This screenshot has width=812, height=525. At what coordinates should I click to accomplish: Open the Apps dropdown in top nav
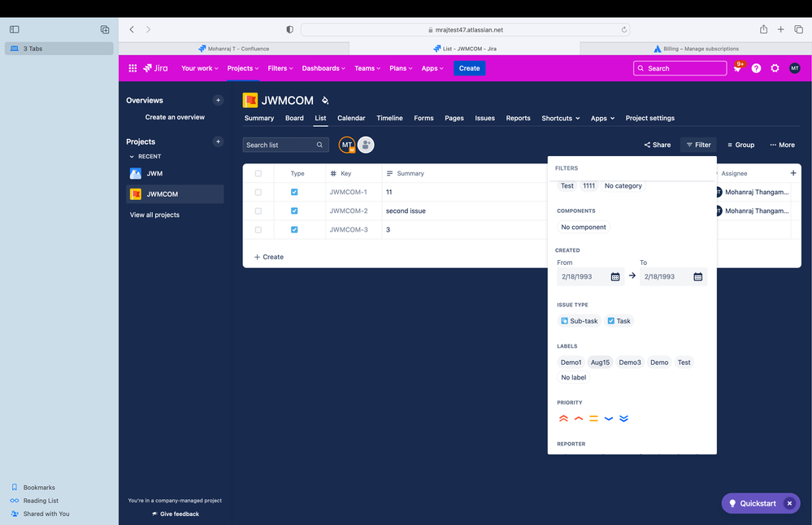point(432,68)
